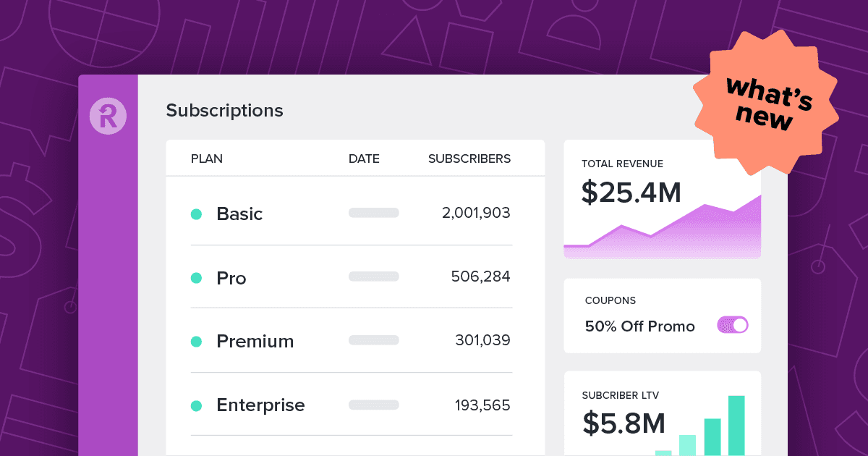
Task: Click the green dot beside Premium plan
Action: click(196, 342)
